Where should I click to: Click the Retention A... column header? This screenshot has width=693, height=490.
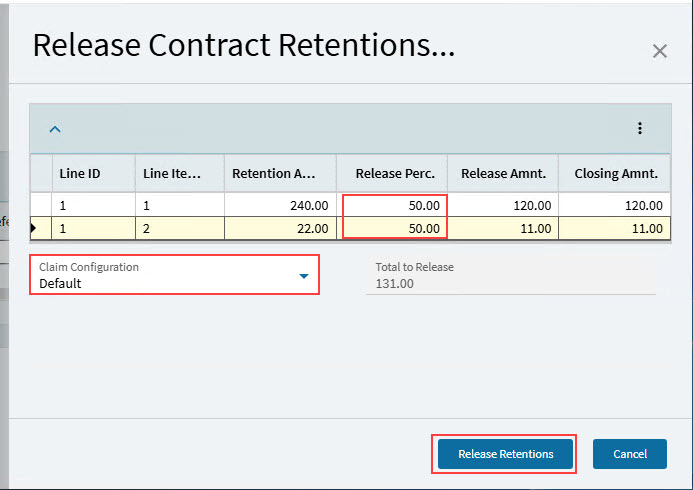click(280, 173)
